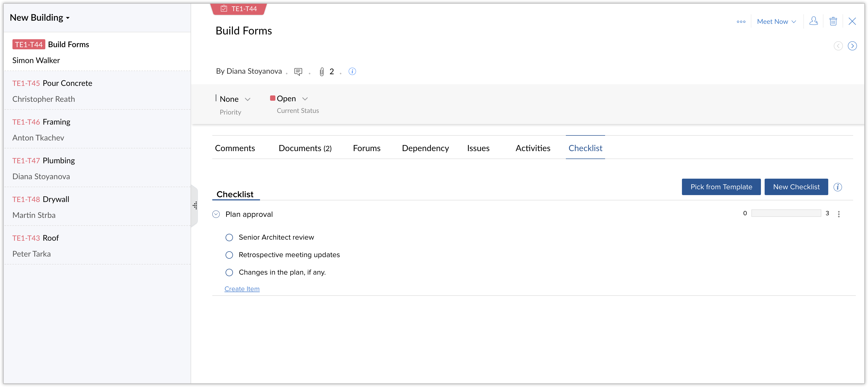Screen dimensions: 868x387
Task: Open the attachments showing 2 files
Action: click(x=326, y=71)
